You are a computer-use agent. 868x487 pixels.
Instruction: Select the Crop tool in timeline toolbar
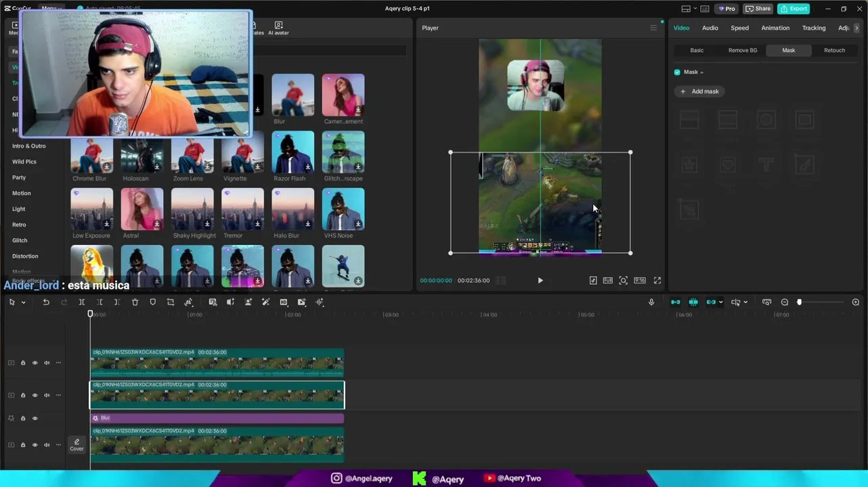tap(171, 302)
